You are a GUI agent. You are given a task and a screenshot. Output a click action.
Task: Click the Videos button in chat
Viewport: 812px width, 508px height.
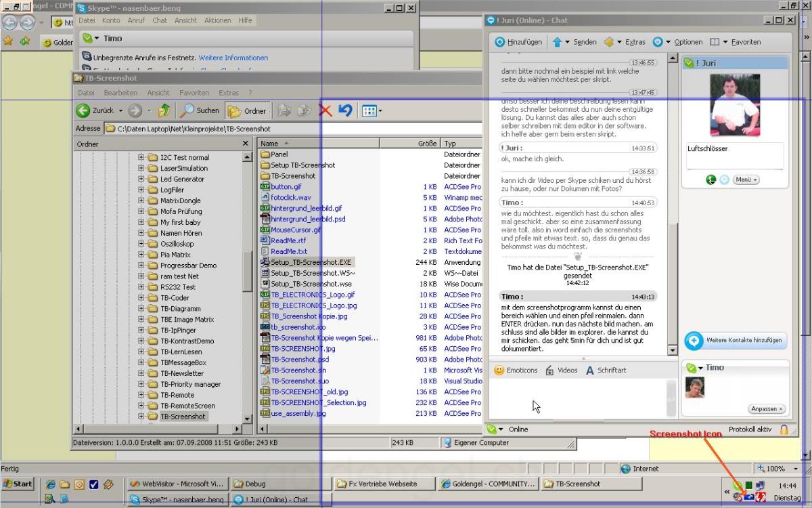coord(561,371)
